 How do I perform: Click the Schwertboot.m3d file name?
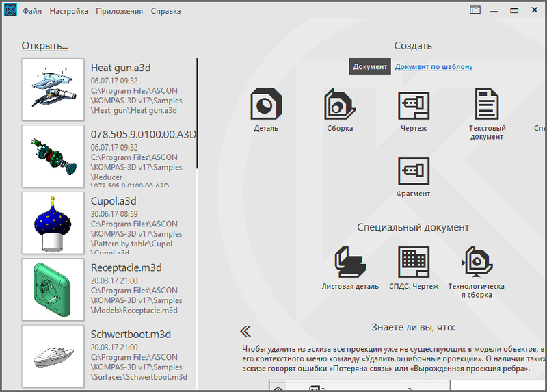[131, 335]
